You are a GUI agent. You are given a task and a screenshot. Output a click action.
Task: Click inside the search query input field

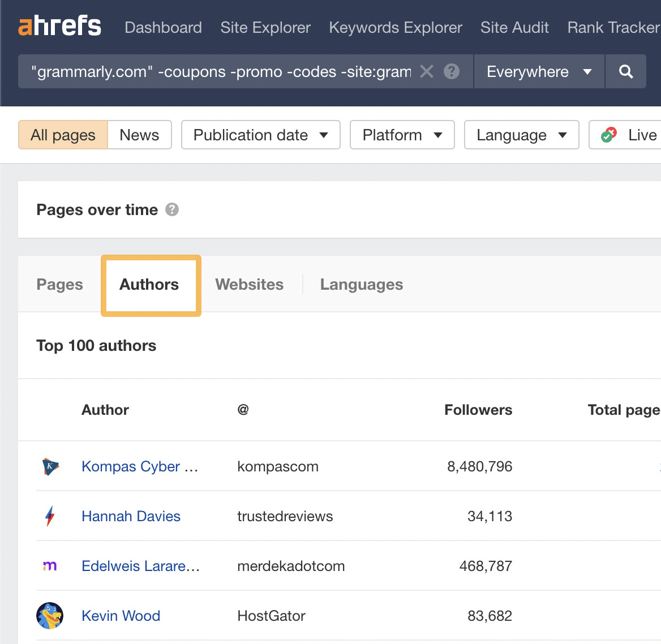226,71
